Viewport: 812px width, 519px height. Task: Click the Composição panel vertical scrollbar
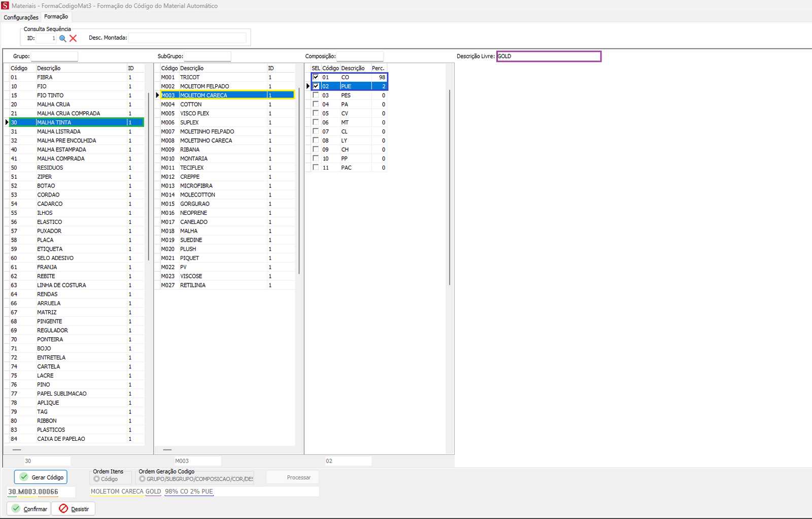[x=450, y=187]
